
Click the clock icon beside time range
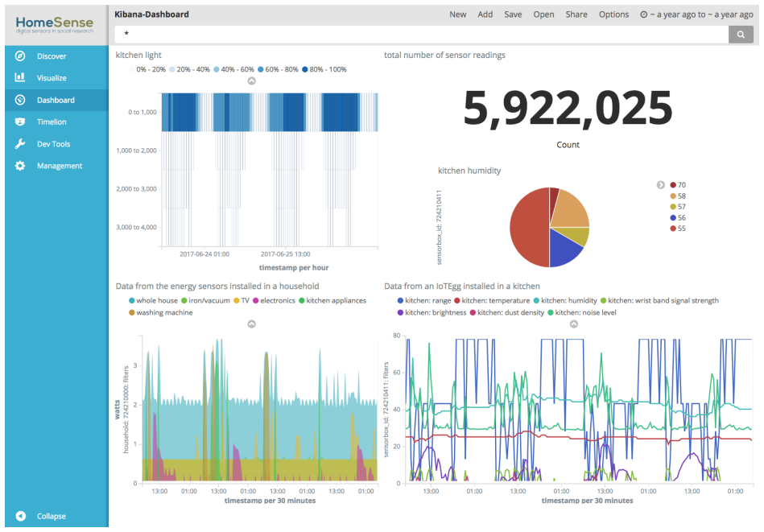644,14
